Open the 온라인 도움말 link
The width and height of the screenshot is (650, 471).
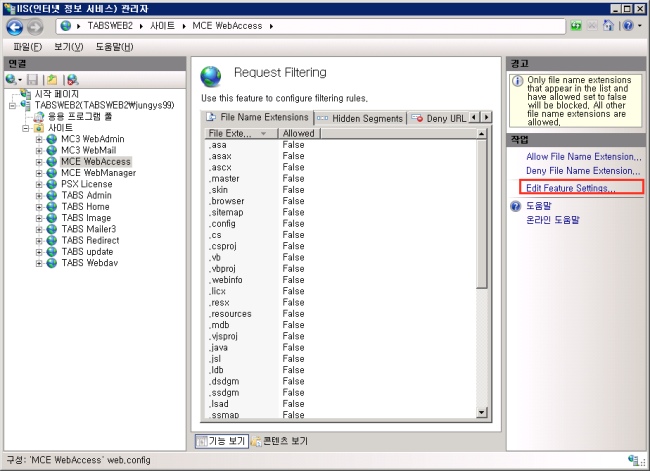point(553,220)
